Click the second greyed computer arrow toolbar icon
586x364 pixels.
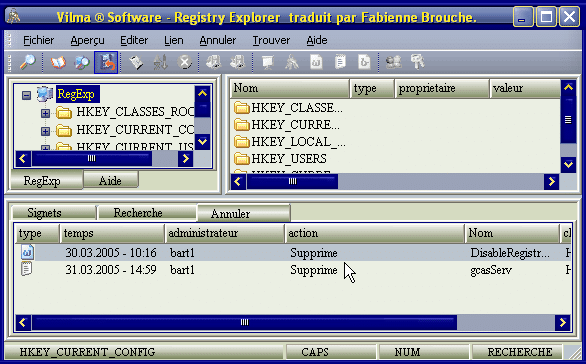coord(238,62)
